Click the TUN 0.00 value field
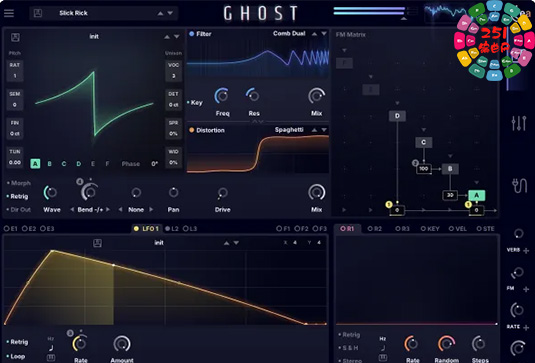 coord(15,162)
